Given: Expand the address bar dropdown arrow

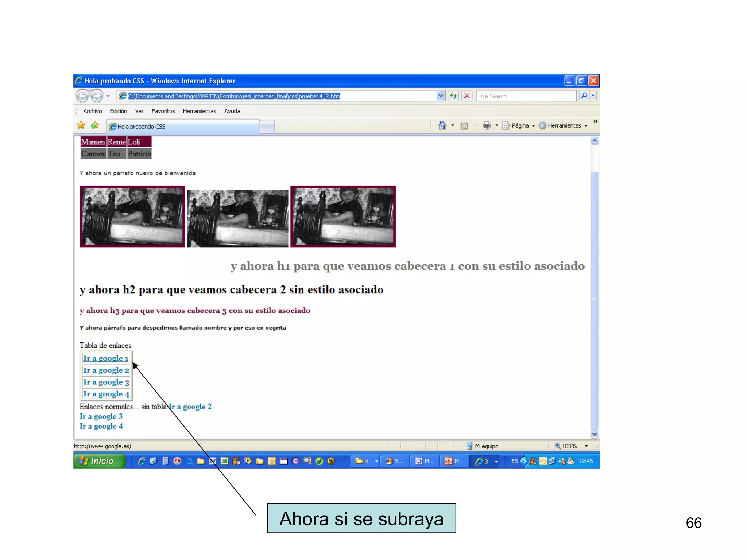Looking at the screenshot, I should [x=441, y=96].
